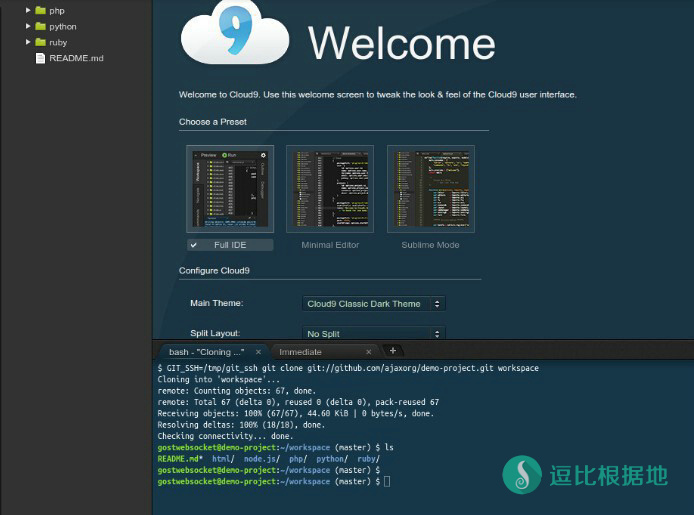Click 'README.md*' in terminal output

[180, 459]
